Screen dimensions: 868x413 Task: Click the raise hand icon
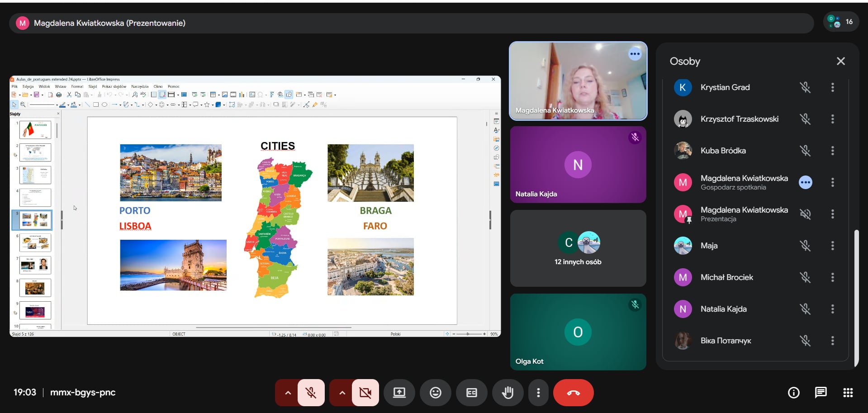tap(508, 393)
